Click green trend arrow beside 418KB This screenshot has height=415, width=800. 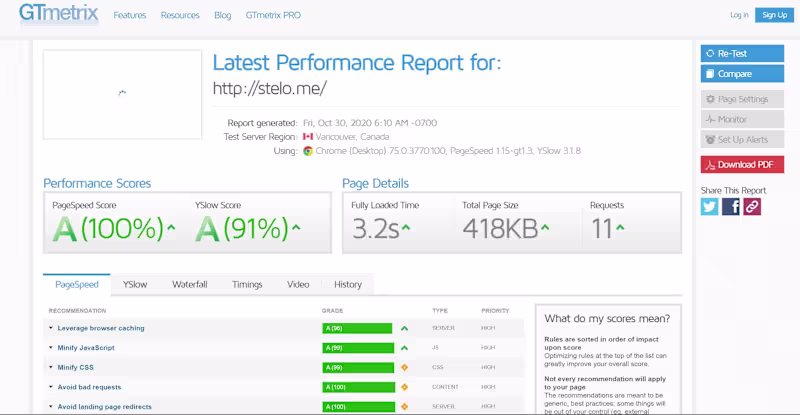[545, 228]
